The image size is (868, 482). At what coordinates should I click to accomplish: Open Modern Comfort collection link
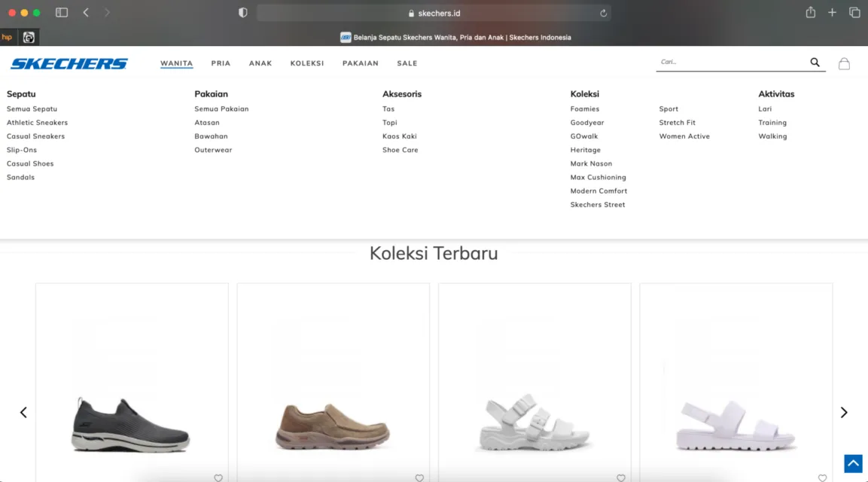point(599,191)
